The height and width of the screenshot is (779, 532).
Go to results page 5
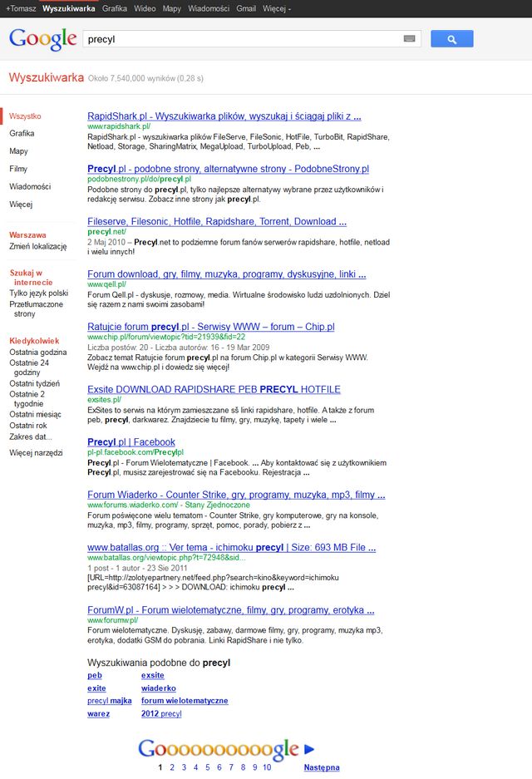(x=208, y=767)
